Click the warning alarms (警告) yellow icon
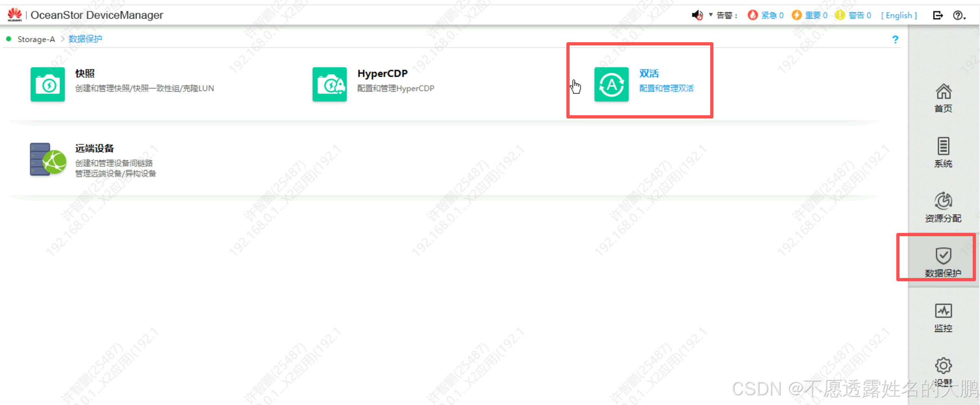The height and width of the screenshot is (405, 980). (840, 15)
